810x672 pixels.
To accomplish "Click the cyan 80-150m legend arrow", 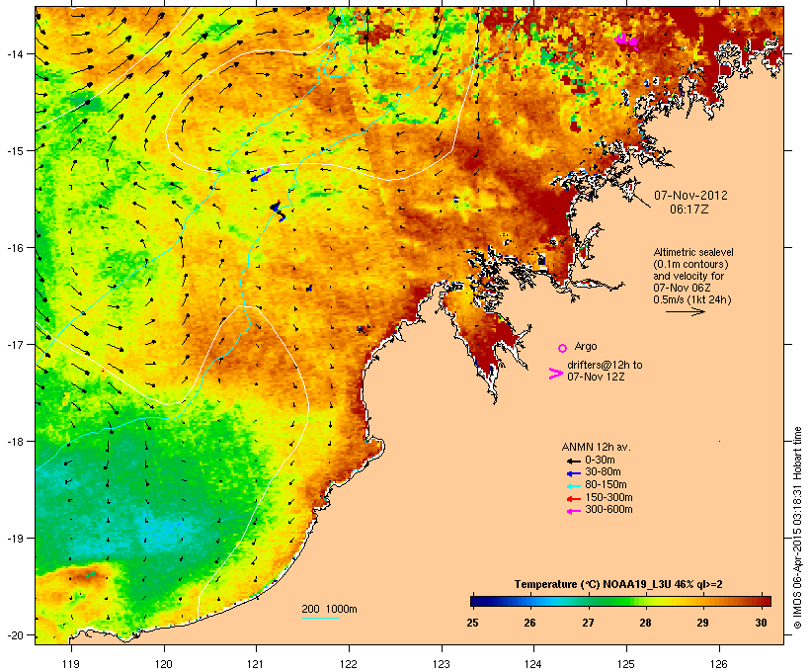I will click(574, 486).
